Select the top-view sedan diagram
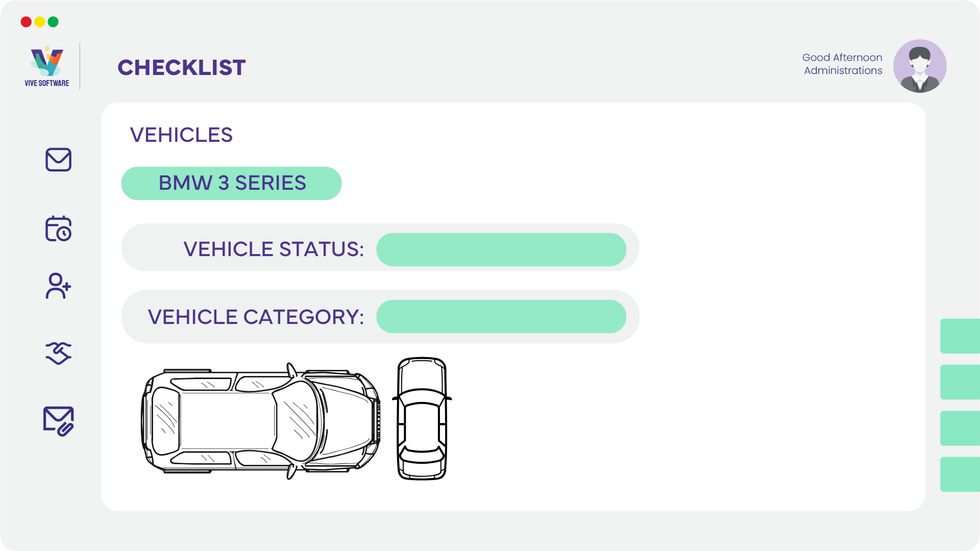The image size is (980, 551). [422, 418]
